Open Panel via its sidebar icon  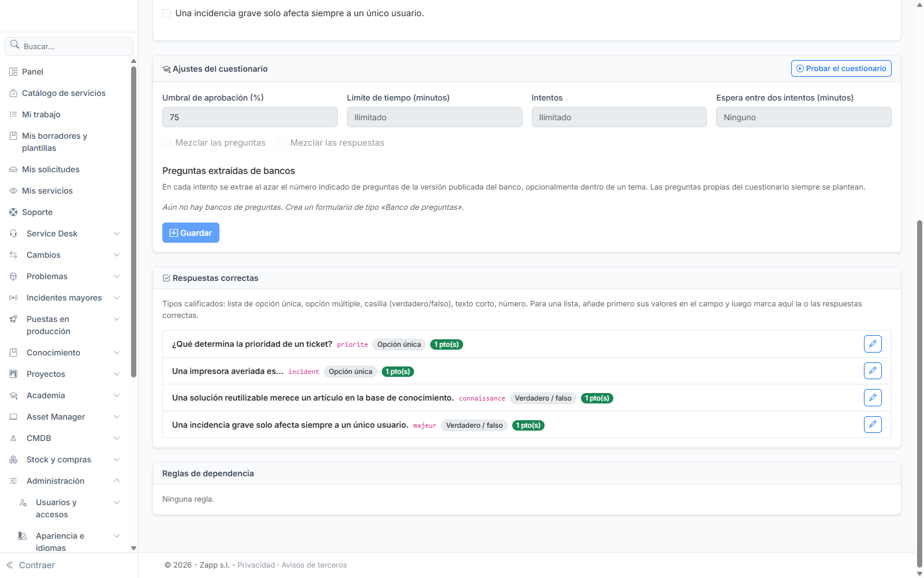13,72
